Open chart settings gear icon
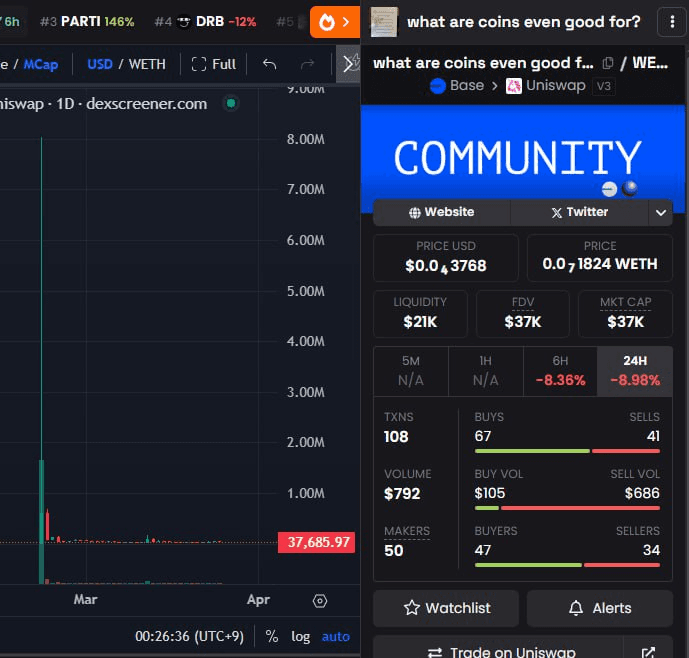 [320, 600]
